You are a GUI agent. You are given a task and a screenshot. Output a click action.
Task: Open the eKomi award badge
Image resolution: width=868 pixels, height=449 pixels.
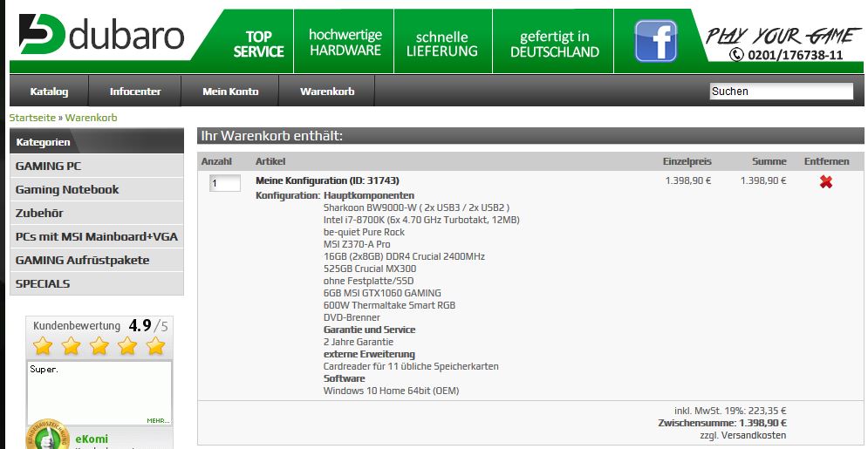(48, 435)
